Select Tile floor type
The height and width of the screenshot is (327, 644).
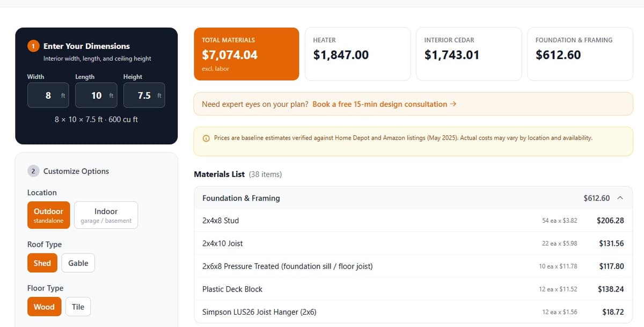78,307
